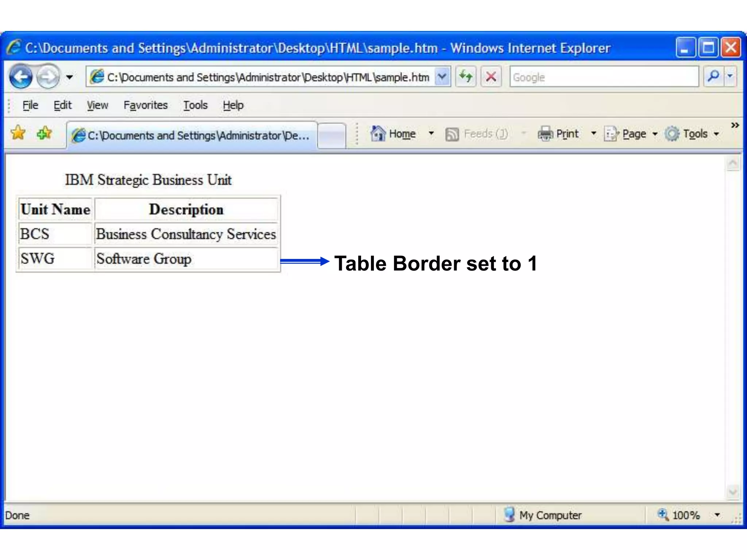Open the Help menu
Image resolution: width=747 pixels, height=560 pixels.
click(x=233, y=105)
